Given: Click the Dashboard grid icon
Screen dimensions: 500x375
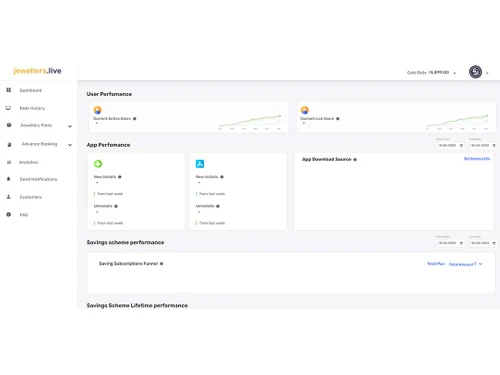Looking at the screenshot, I should (9, 90).
